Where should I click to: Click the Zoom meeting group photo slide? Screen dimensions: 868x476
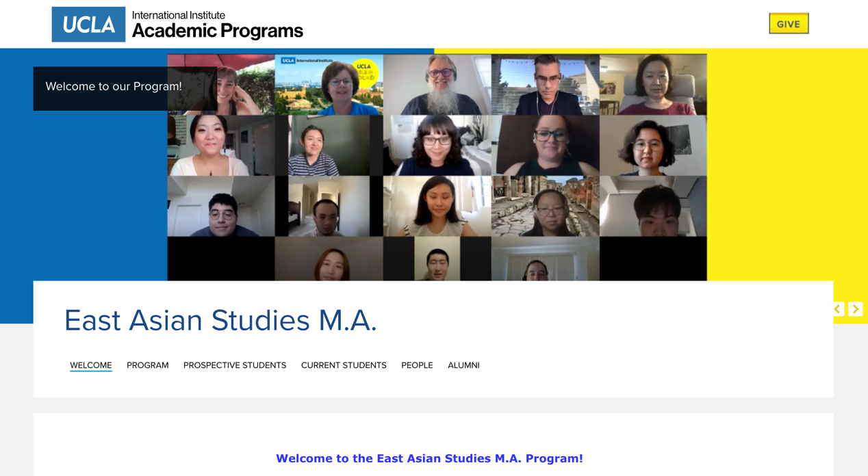tap(437, 168)
